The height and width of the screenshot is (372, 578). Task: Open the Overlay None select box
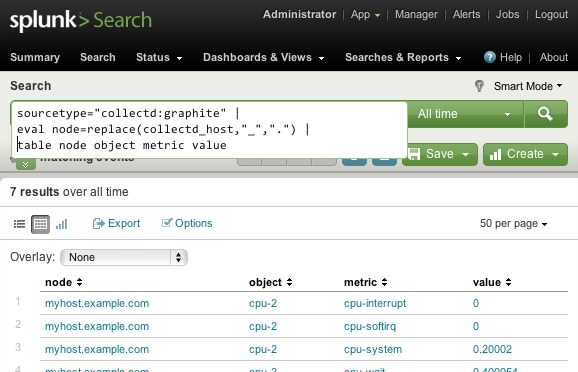tap(124, 257)
